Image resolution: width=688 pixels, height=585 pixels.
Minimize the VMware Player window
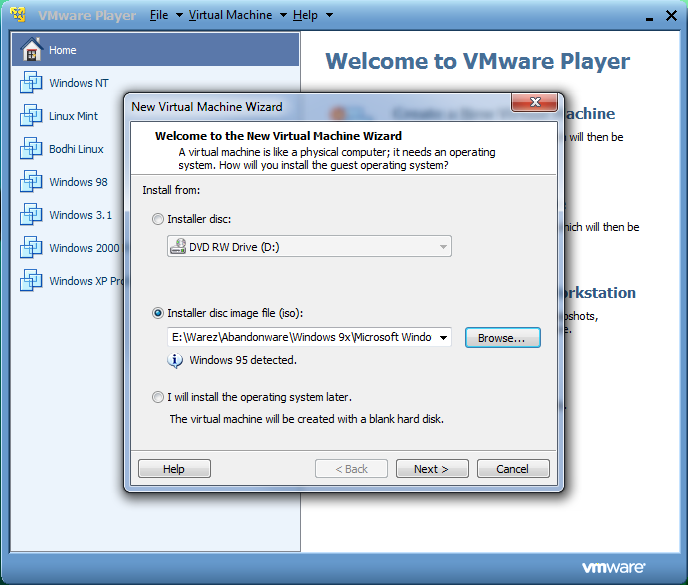click(649, 17)
